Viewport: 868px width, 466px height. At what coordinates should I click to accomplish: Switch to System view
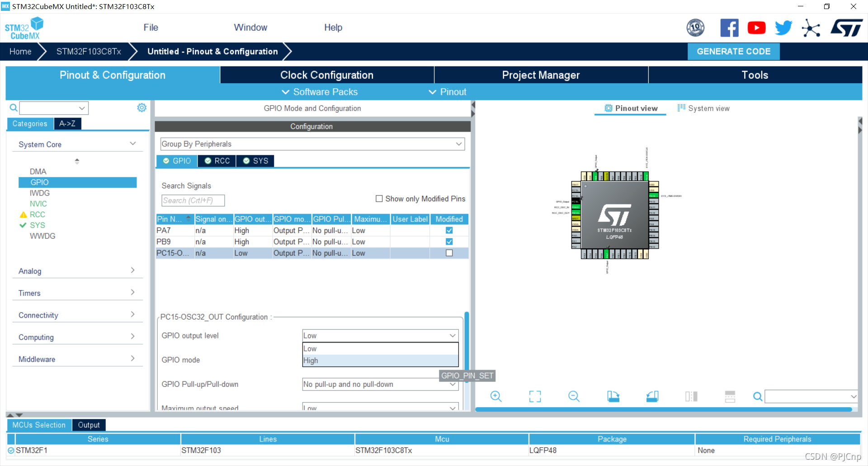[x=703, y=108]
